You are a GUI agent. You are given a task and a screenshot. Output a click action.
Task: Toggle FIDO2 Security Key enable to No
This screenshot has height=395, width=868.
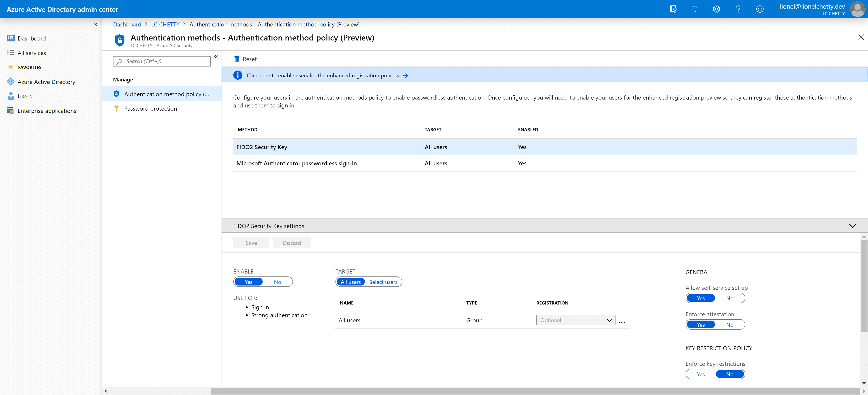pyautogui.click(x=277, y=281)
